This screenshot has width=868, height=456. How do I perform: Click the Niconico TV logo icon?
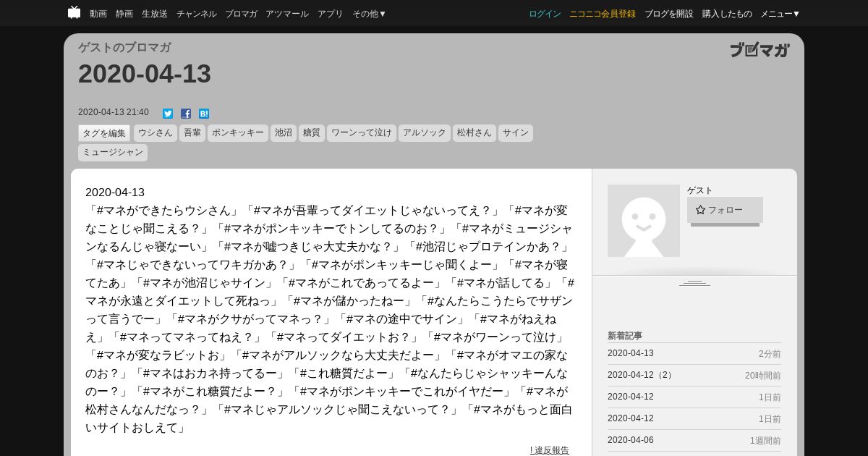coord(74,12)
